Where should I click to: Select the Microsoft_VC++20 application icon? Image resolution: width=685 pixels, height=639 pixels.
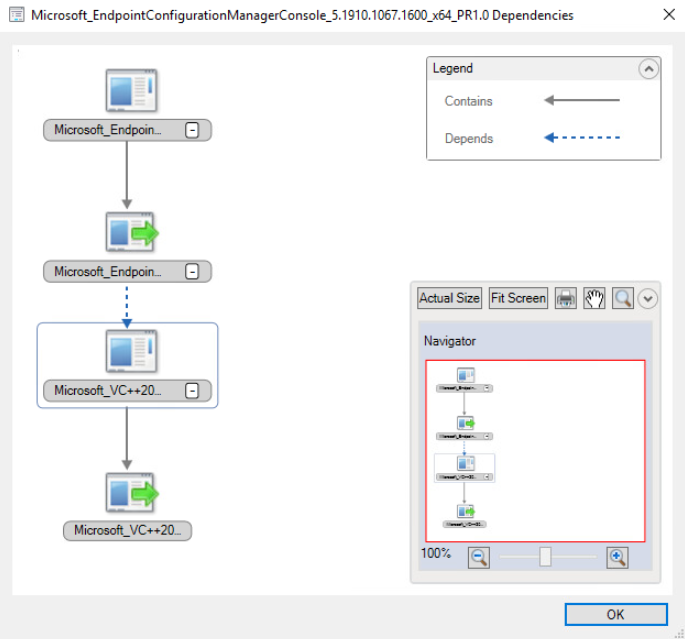[x=131, y=351]
